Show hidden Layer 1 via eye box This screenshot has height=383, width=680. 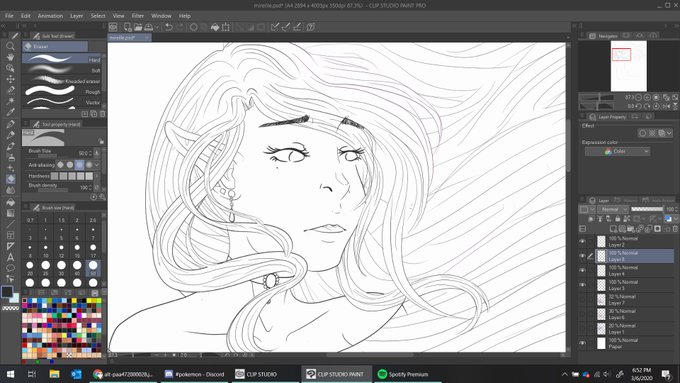coord(582,328)
